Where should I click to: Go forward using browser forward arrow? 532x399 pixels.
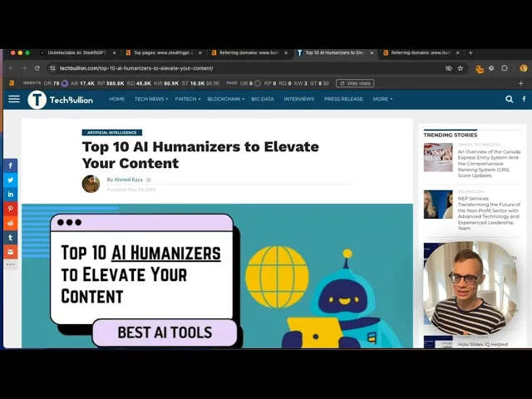pos(24,68)
